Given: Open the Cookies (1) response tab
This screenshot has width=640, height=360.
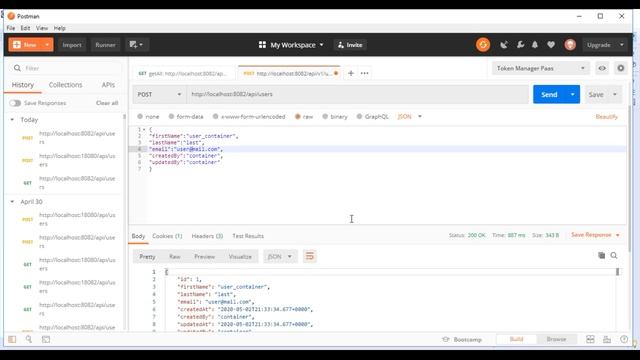Looking at the screenshot, I should coord(167,236).
